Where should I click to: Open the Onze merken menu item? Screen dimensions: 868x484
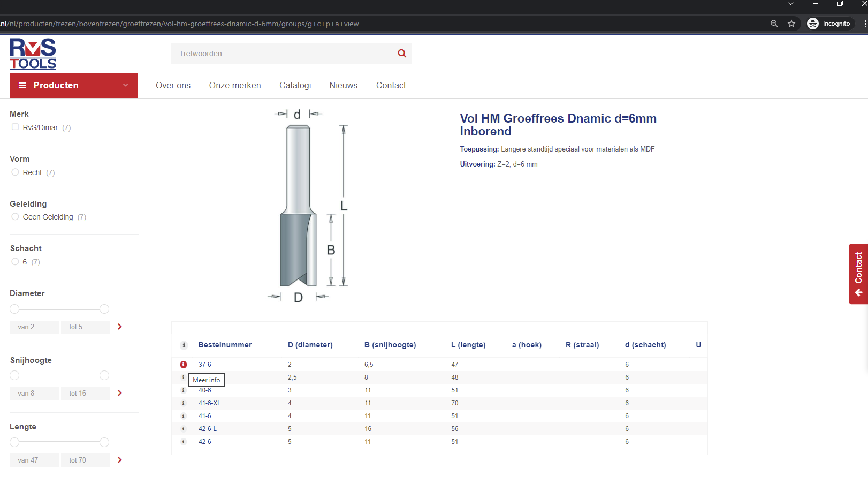pyautogui.click(x=235, y=85)
